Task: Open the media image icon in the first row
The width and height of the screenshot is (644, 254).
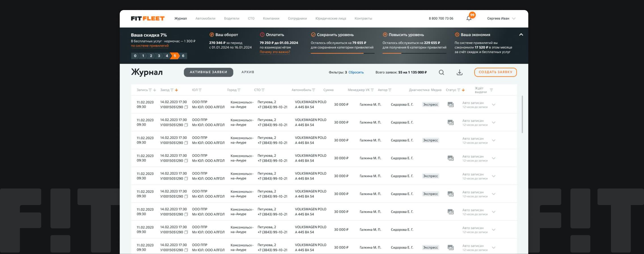Action: click(450, 104)
